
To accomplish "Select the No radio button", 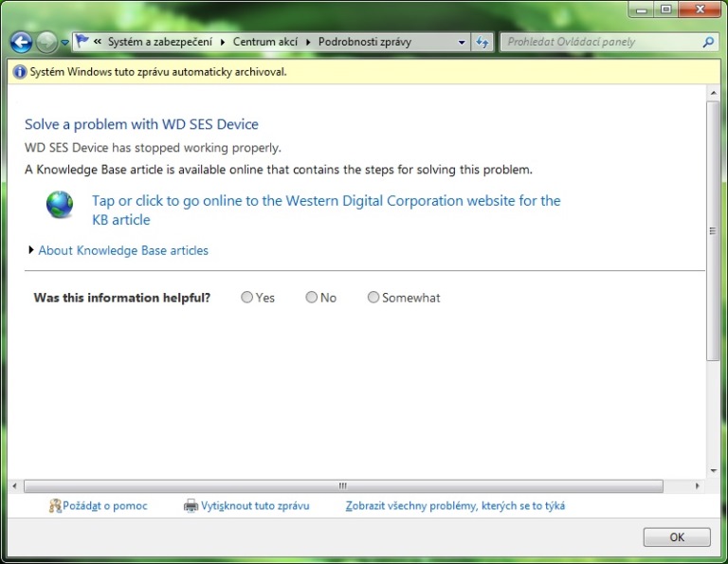I will (x=311, y=297).
